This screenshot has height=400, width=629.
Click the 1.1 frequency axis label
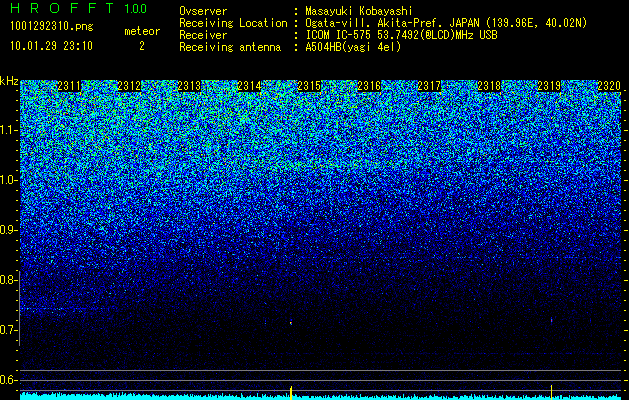pyautogui.click(x=7, y=130)
